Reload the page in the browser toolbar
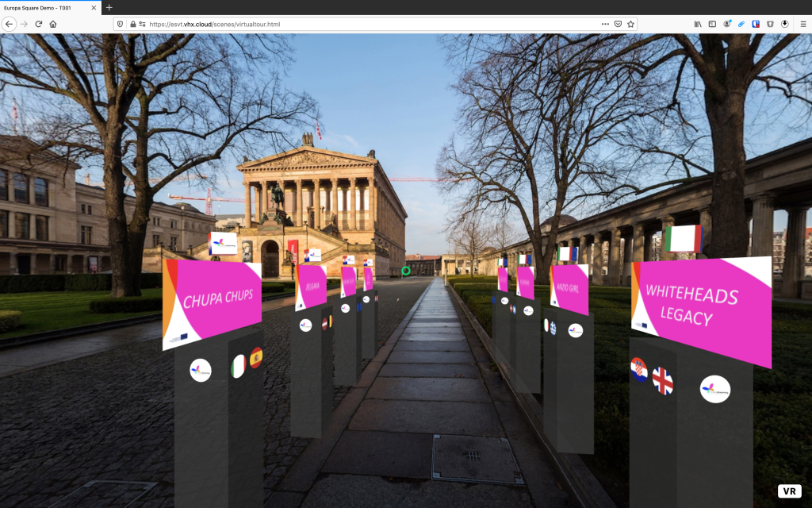Viewport: 812px width, 508px height. tap(38, 24)
